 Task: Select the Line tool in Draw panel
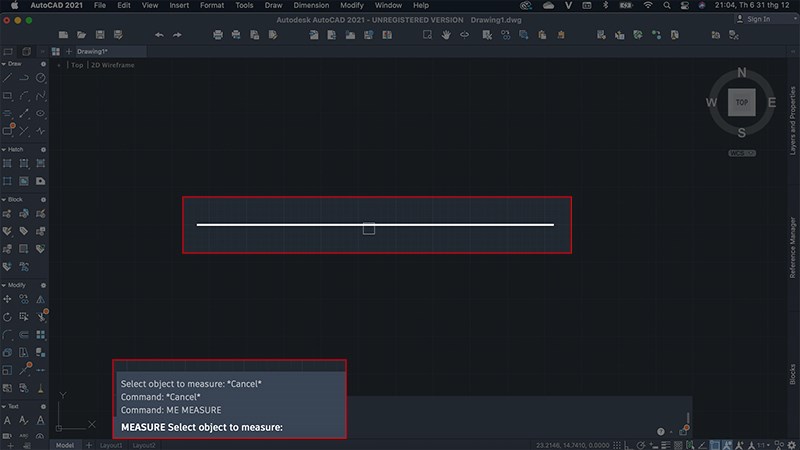tap(8, 78)
